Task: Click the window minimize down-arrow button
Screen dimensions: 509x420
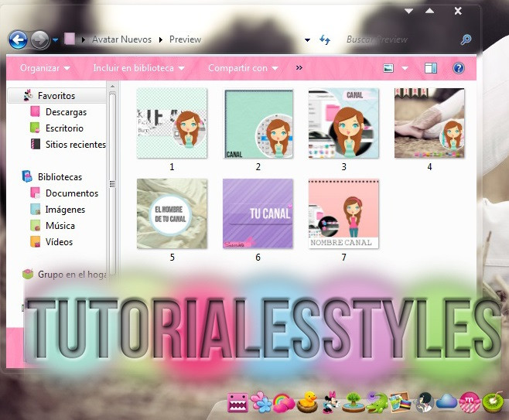Action: pos(409,11)
